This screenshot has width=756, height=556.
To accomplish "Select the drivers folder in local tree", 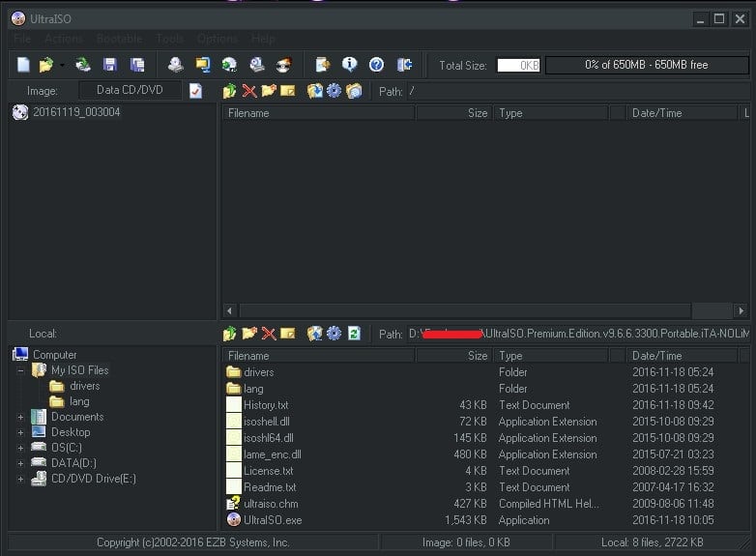I will pos(85,386).
